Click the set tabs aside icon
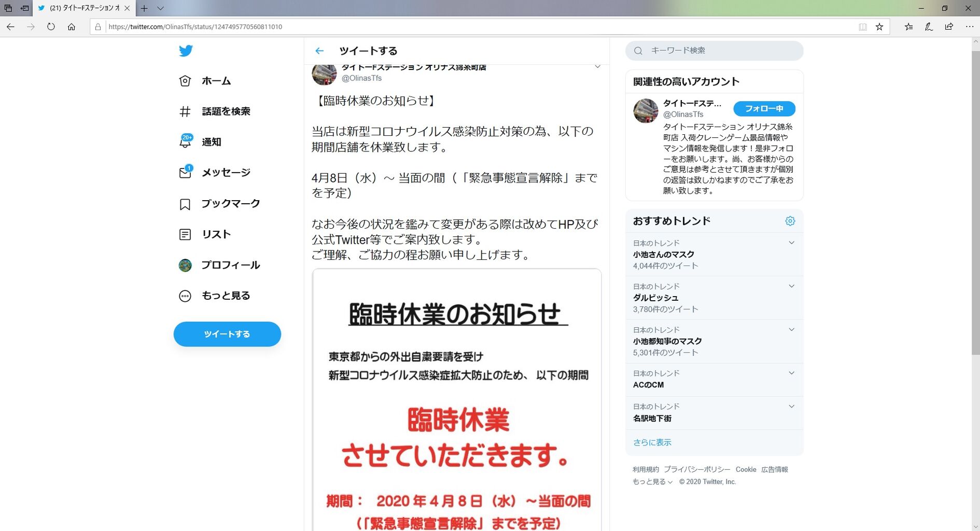This screenshot has height=531, width=980. click(24, 8)
